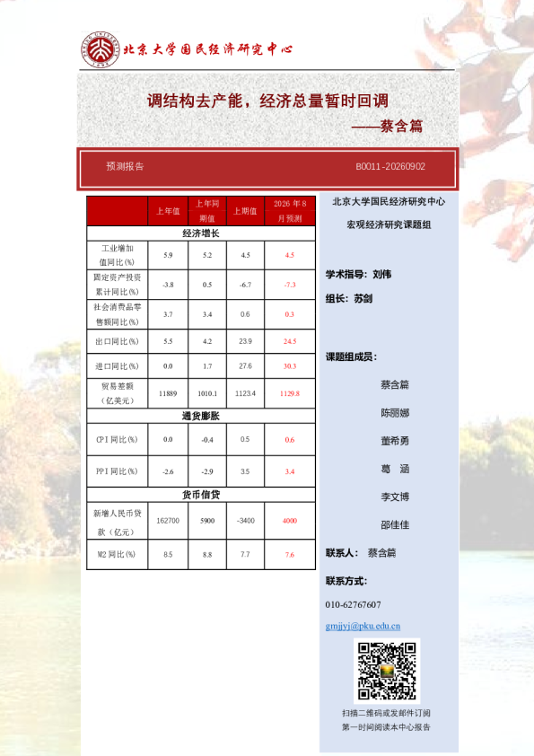
Task: Click the red forecast 0.6 in the CPI row
Action: click(290, 440)
